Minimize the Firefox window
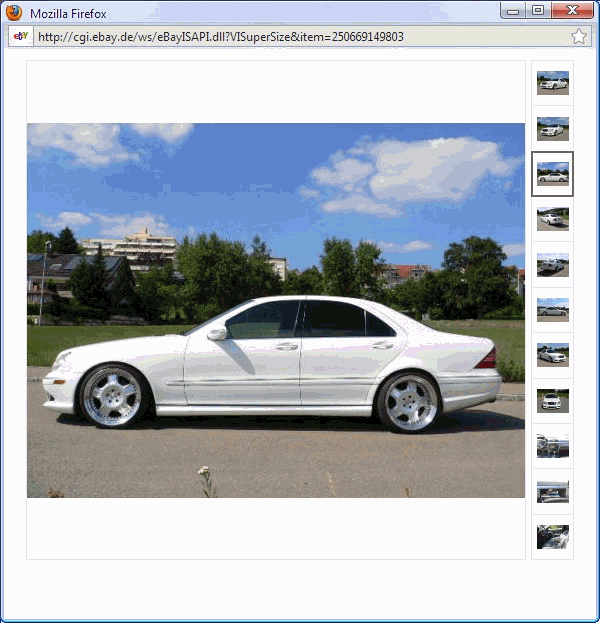 [513, 11]
